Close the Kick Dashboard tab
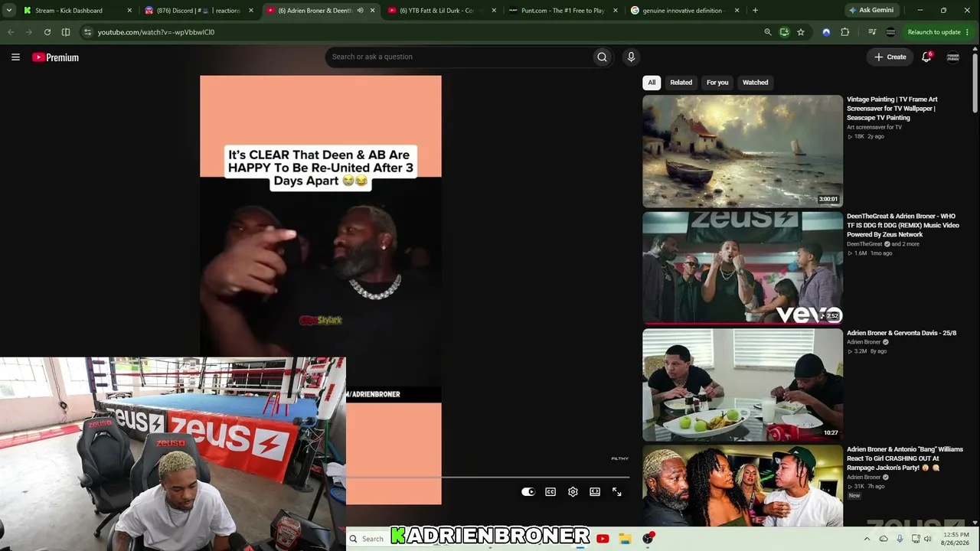 tap(129, 11)
